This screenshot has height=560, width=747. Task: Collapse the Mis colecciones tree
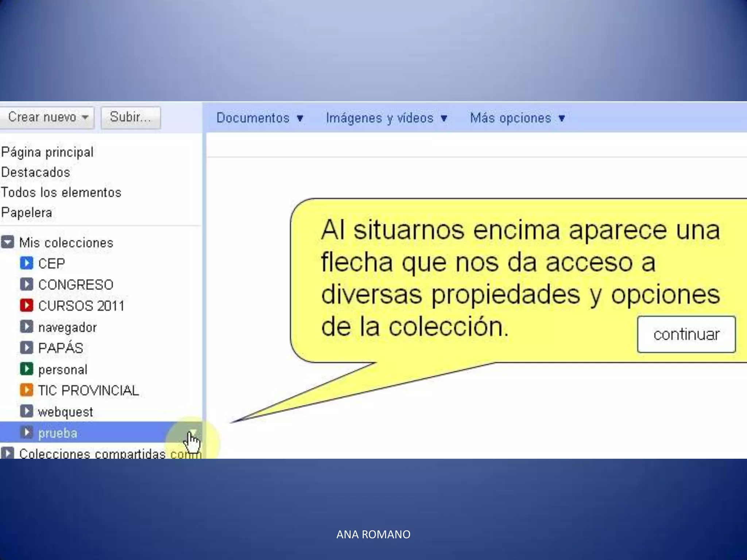point(8,242)
